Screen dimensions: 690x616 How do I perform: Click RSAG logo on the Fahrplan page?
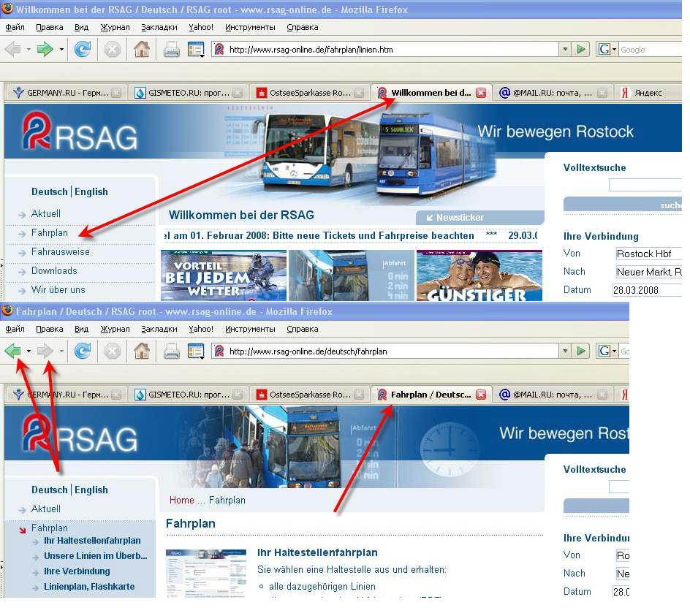pyautogui.click(x=80, y=433)
